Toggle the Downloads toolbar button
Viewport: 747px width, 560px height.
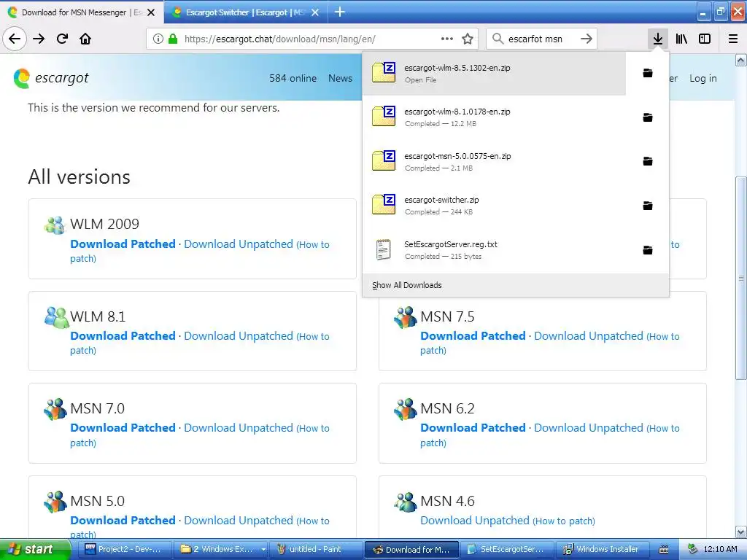tap(658, 39)
